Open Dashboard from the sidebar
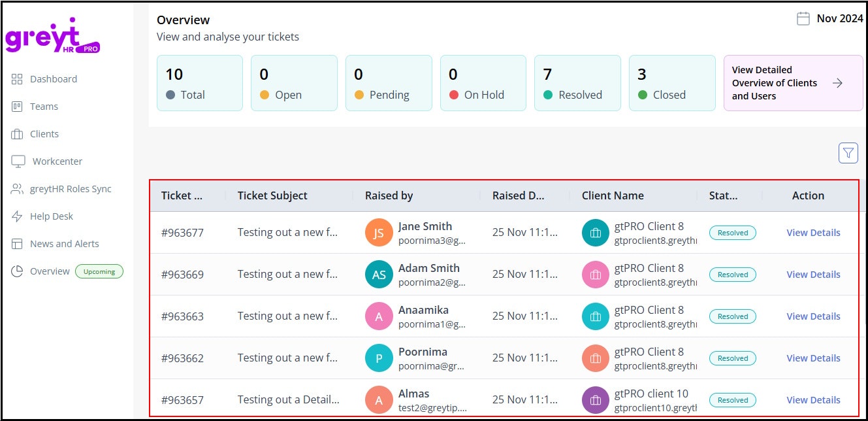This screenshot has height=421, width=868. click(54, 79)
